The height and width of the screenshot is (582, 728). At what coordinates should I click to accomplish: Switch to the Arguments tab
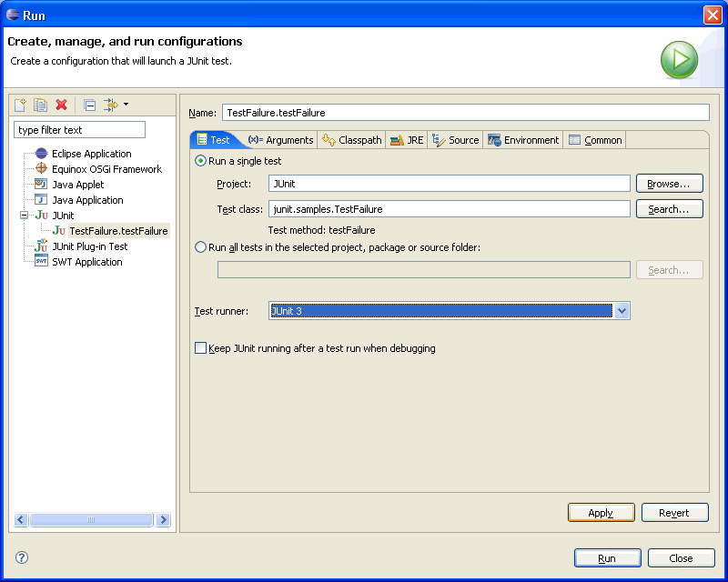(x=281, y=140)
